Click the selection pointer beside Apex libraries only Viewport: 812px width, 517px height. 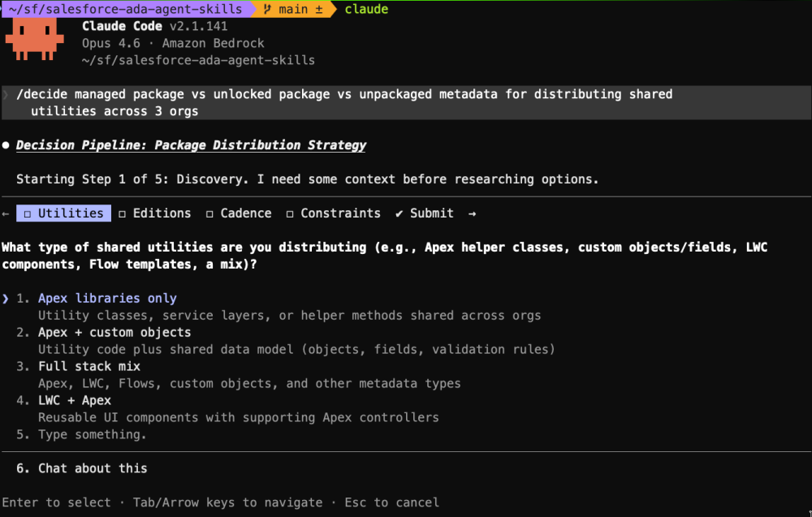[x=6, y=299]
